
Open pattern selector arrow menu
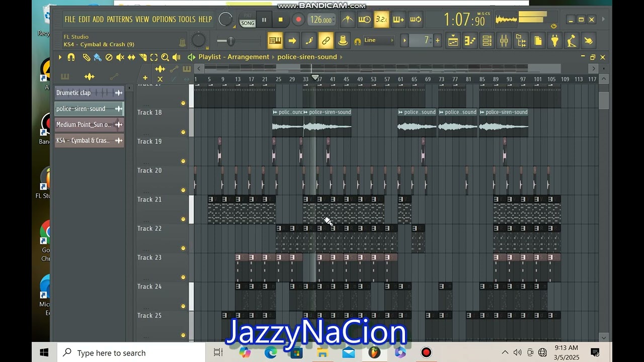coord(404,41)
